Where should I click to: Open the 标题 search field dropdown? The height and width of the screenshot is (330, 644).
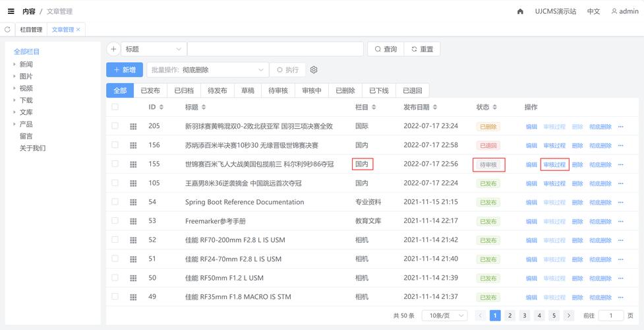coord(154,49)
